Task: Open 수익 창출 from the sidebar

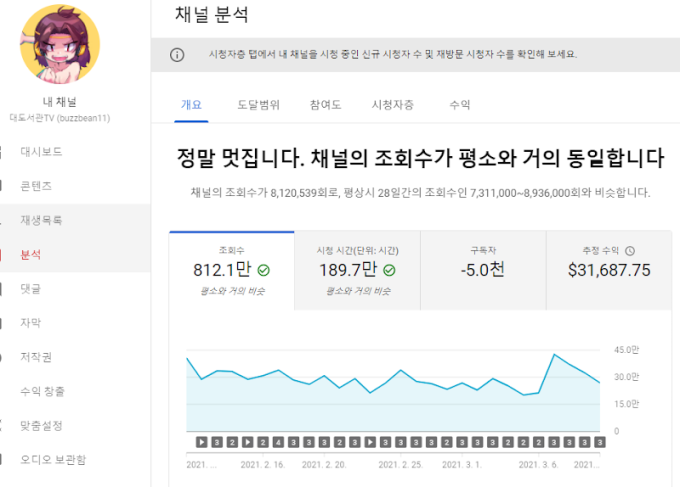Action: (42, 391)
